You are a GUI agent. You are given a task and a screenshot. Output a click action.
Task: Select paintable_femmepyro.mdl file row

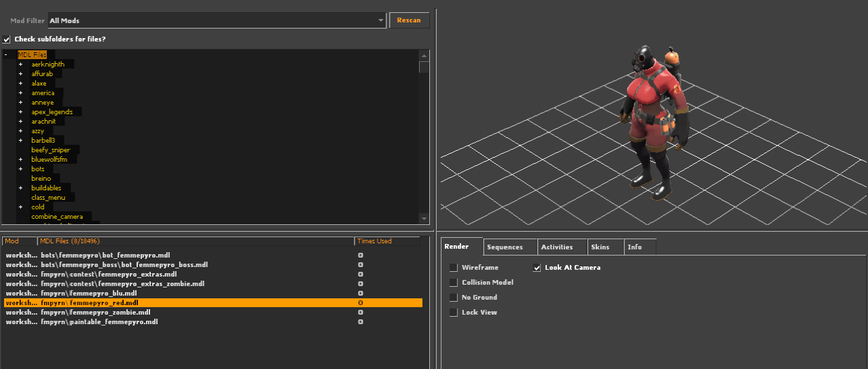tap(213, 321)
